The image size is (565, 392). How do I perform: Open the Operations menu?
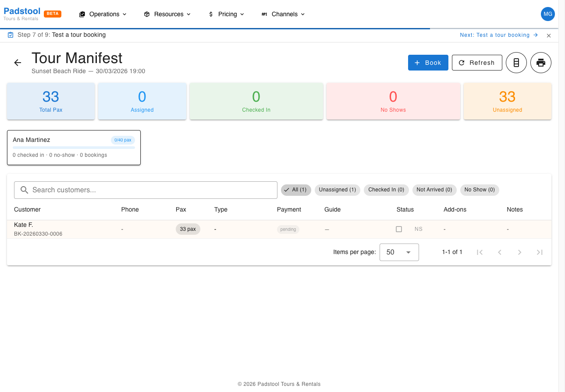click(103, 14)
